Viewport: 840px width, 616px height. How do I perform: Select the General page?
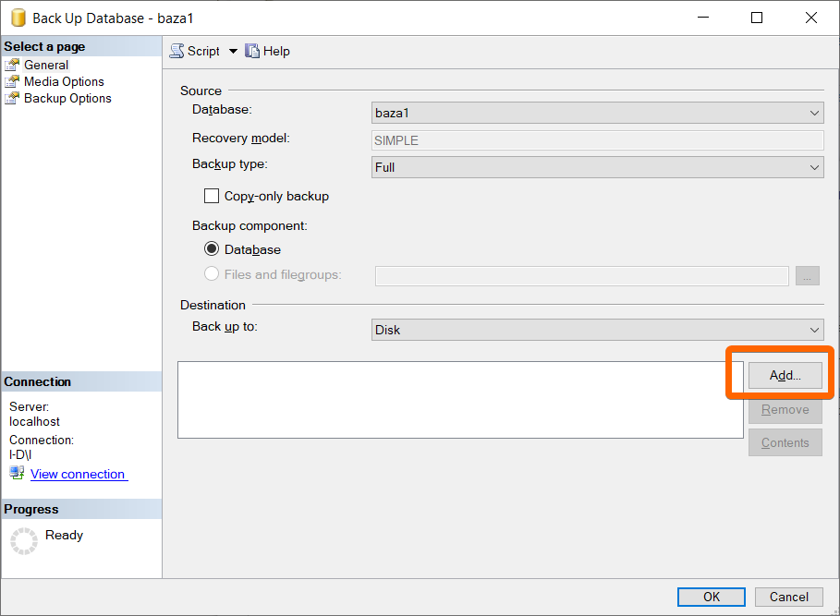pos(46,65)
